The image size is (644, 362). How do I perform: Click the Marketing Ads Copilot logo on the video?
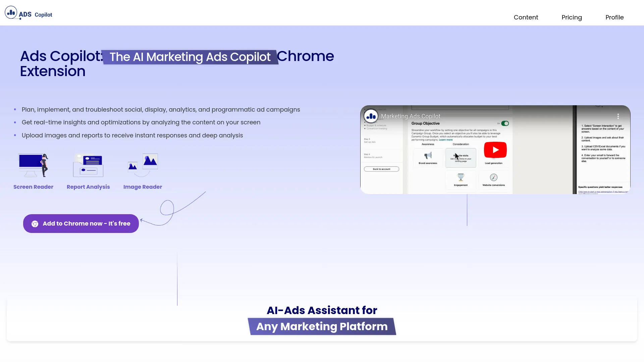[371, 116]
